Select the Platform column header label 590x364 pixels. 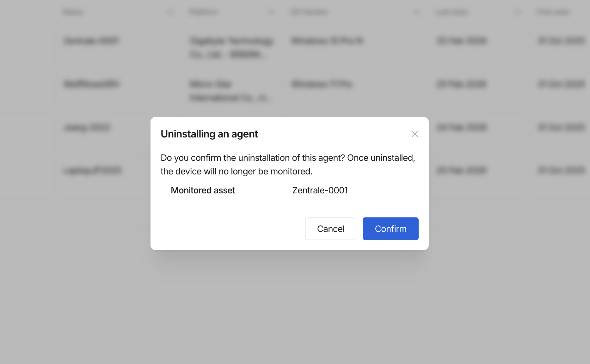[x=203, y=12]
